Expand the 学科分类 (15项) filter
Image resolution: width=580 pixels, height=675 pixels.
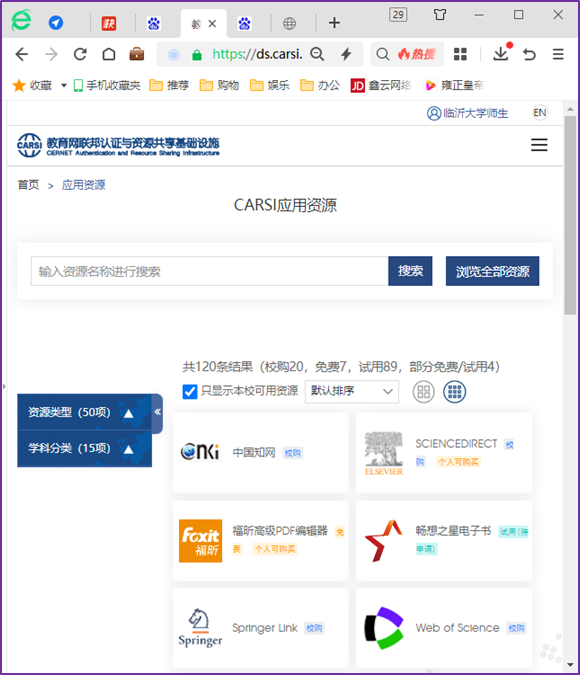[84, 449]
